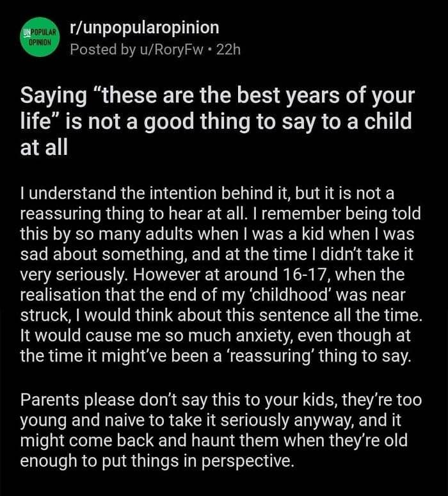Click the 22h post timestamp

click(228, 49)
